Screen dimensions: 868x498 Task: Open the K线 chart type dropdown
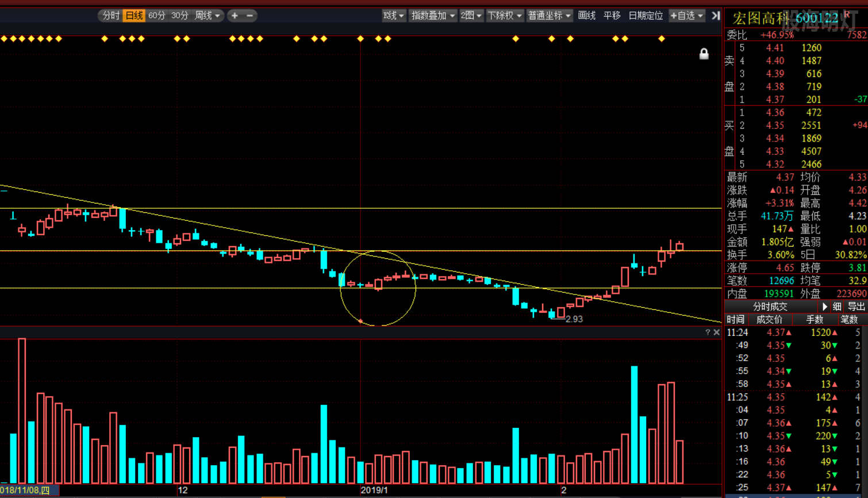point(394,16)
